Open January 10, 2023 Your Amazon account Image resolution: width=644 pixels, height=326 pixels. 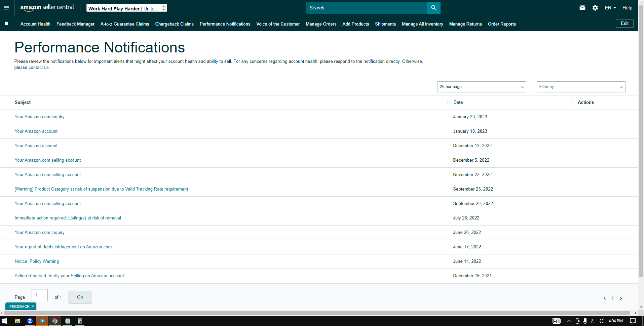coord(36,131)
